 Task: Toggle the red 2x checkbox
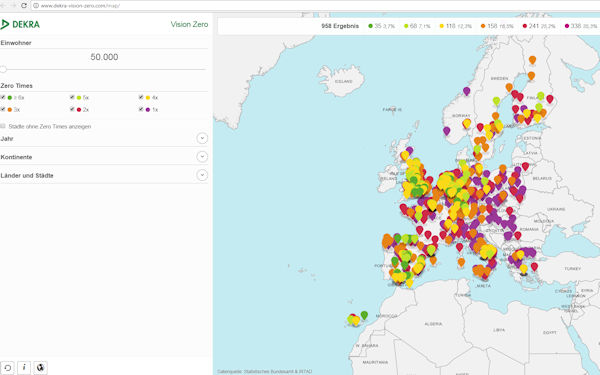72,109
